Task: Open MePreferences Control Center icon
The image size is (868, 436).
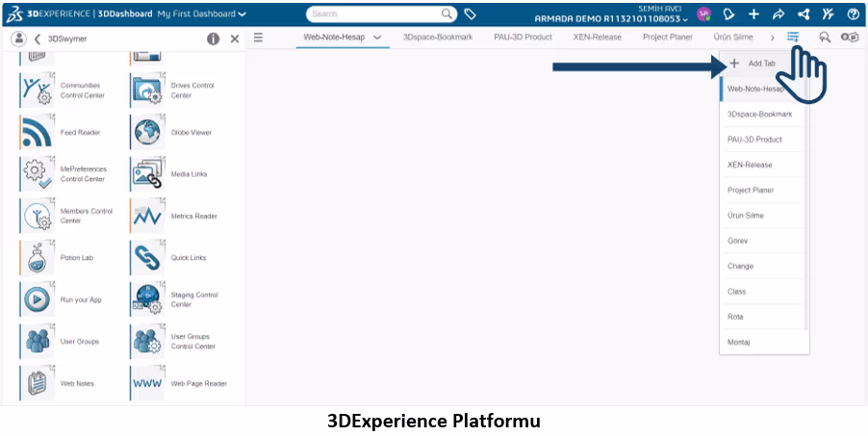Action: 38,174
